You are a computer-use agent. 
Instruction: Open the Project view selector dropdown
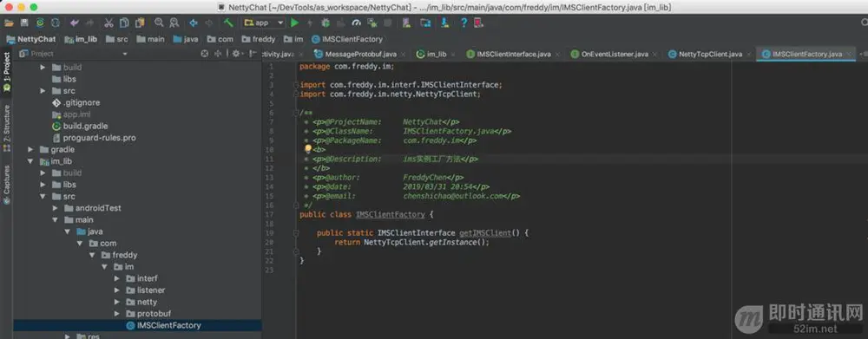pos(73,54)
